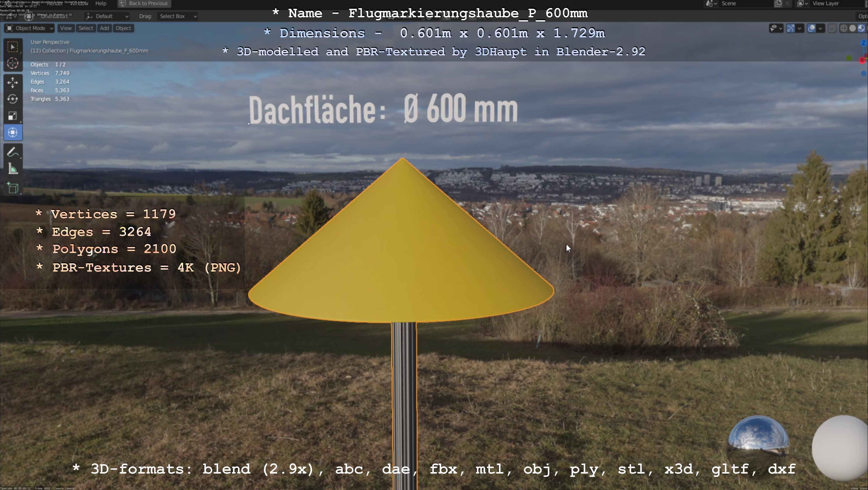Click the lower blue axis gizmo dot

pos(864,73)
